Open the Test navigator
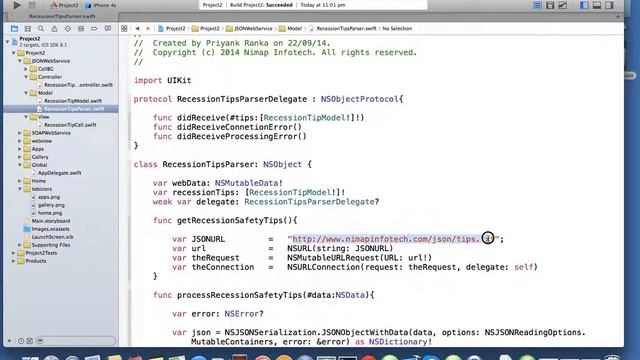Viewport: 640px width, 360px height. 68,29
